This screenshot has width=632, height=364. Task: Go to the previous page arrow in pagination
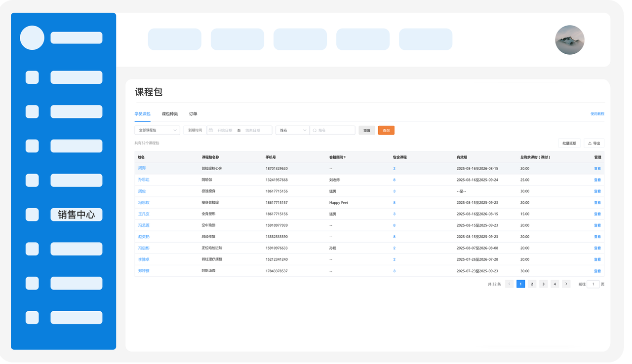509,284
